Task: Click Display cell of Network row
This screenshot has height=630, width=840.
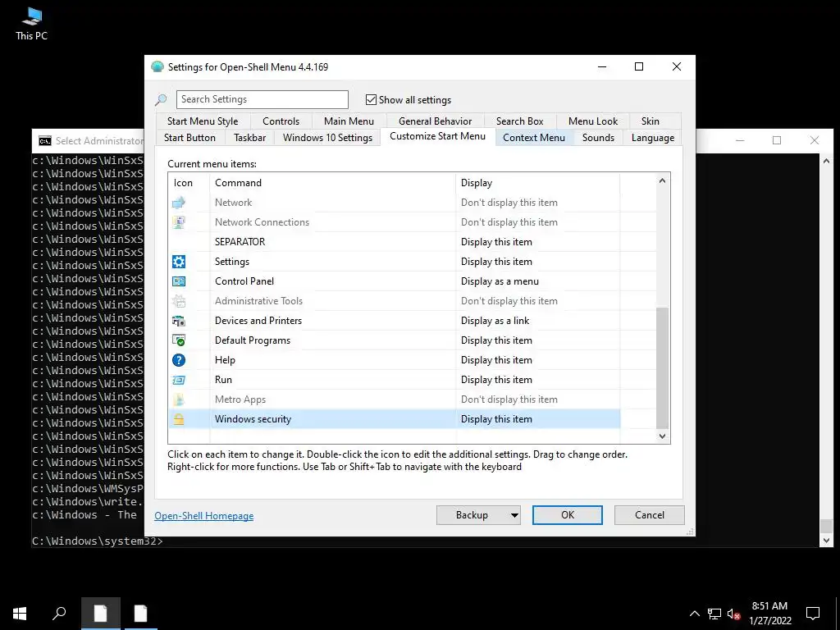Action: click(x=537, y=203)
